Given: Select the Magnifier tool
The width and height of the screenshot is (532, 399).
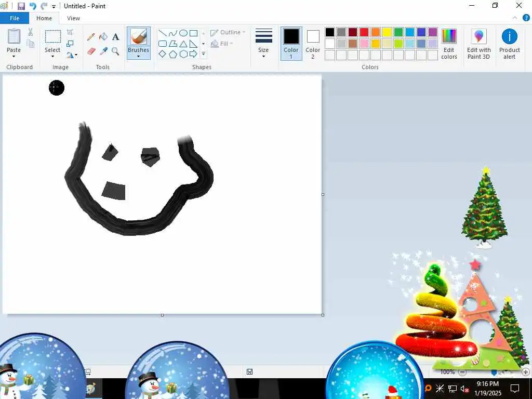Looking at the screenshot, I should pos(115,51).
